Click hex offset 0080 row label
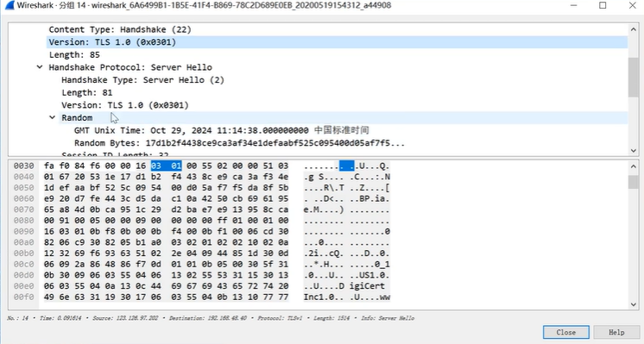The height and width of the screenshot is (344, 644). coord(24,220)
